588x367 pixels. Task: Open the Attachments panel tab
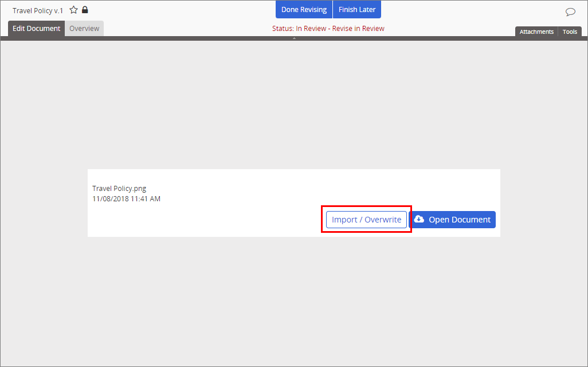536,32
